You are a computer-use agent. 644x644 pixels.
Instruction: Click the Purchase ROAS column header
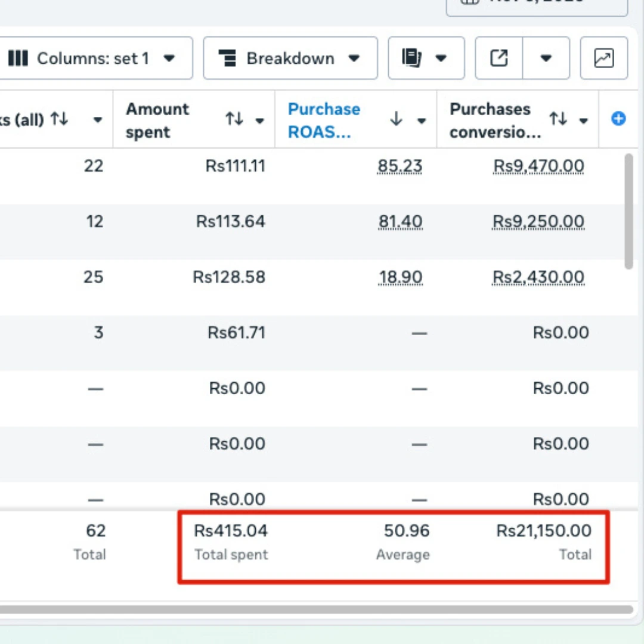[x=324, y=120]
